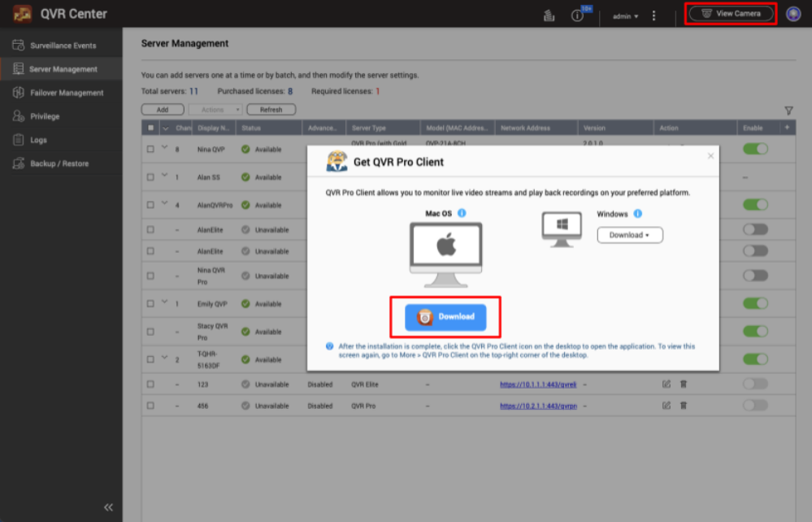Click the Version column header
This screenshot has height=522, width=812.
click(615, 128)
